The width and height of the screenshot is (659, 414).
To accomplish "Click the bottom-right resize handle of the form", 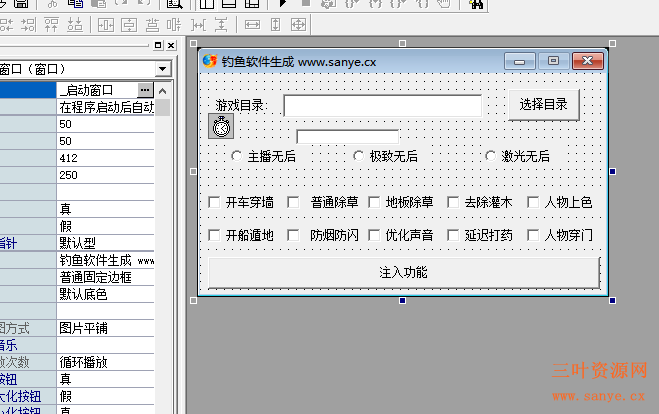I will tap(612, 300).
